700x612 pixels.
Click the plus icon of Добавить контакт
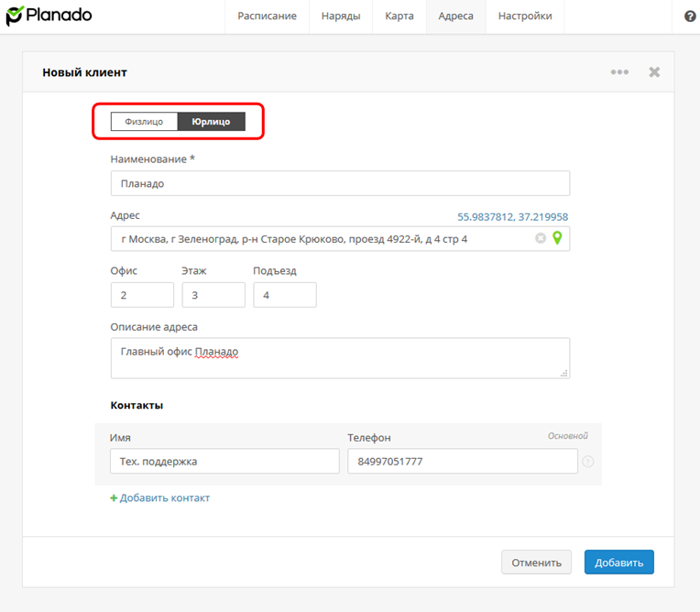pyautogui.click(x=114, y=497)
